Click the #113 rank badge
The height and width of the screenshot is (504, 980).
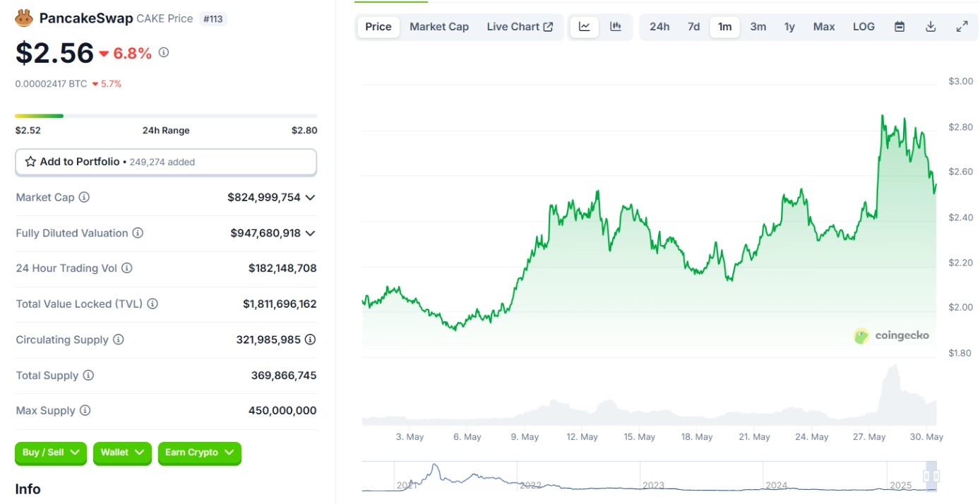pyautogui.click(x=213, y=19)
